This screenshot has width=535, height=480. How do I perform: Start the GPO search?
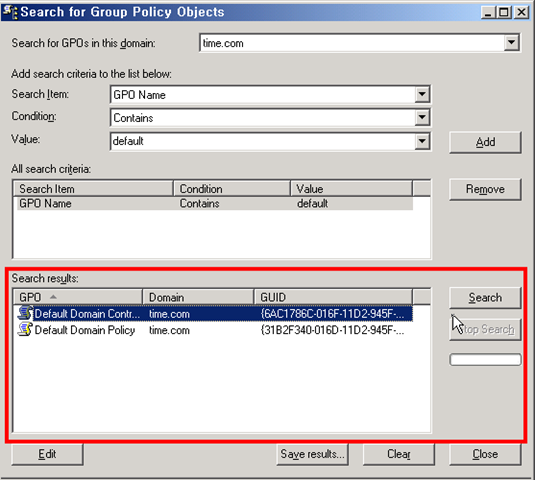(x=485, y=297)
